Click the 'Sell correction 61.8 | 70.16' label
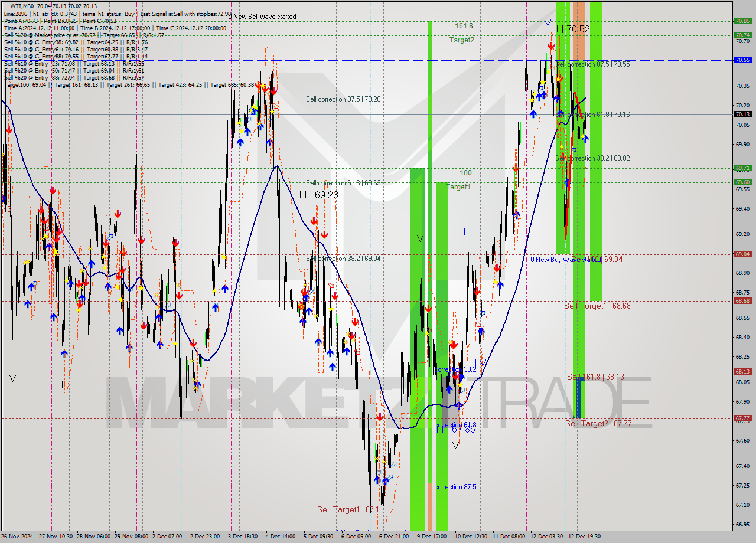This screenshot has width=756, height=543. click(592, 115)
